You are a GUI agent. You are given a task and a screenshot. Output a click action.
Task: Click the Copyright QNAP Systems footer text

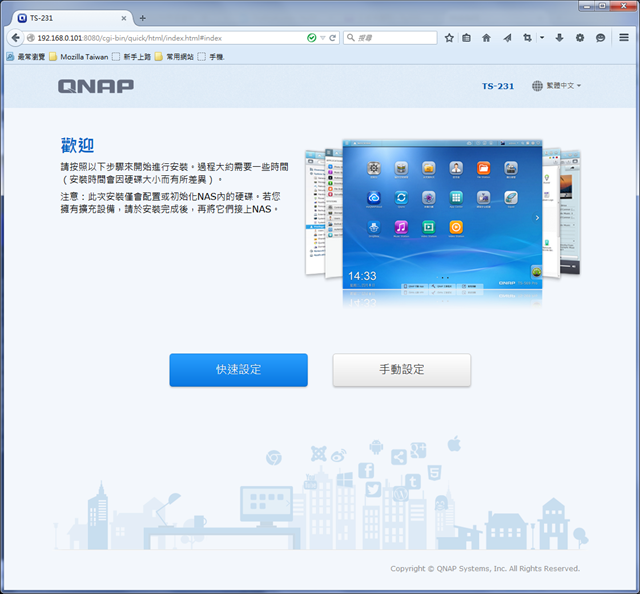tap(485, 569)
